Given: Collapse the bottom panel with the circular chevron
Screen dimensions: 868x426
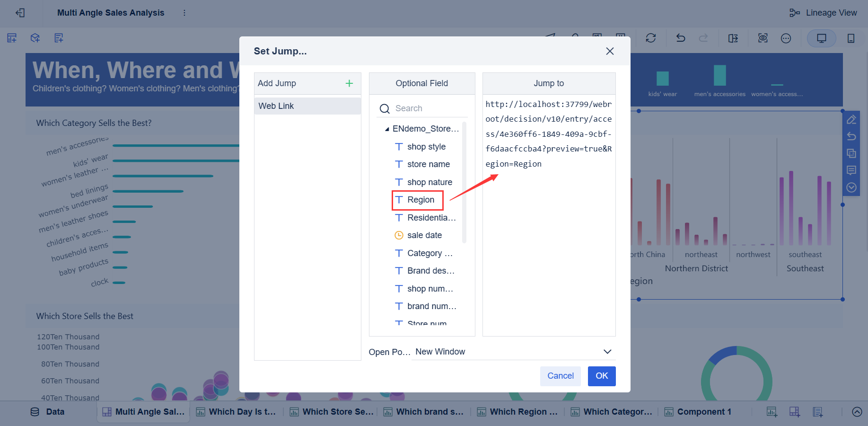Looking at the screenshot, I should (857, 412).
